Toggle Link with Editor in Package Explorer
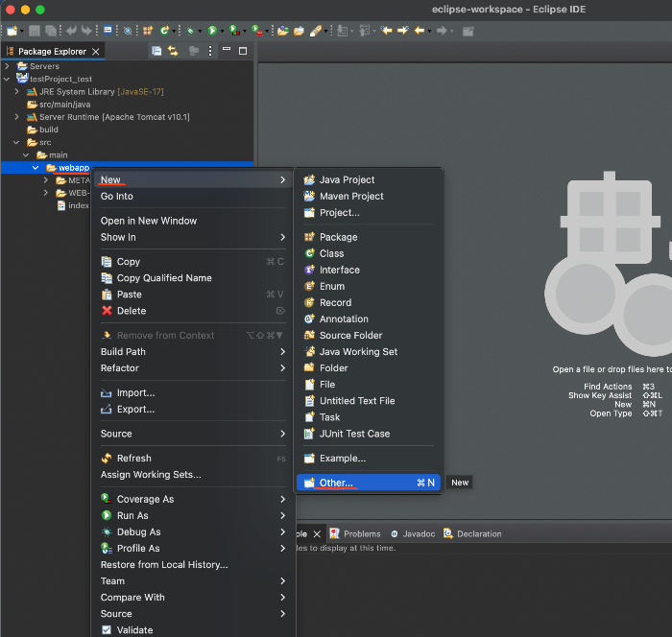672x637 pixels. pos(173,51)
